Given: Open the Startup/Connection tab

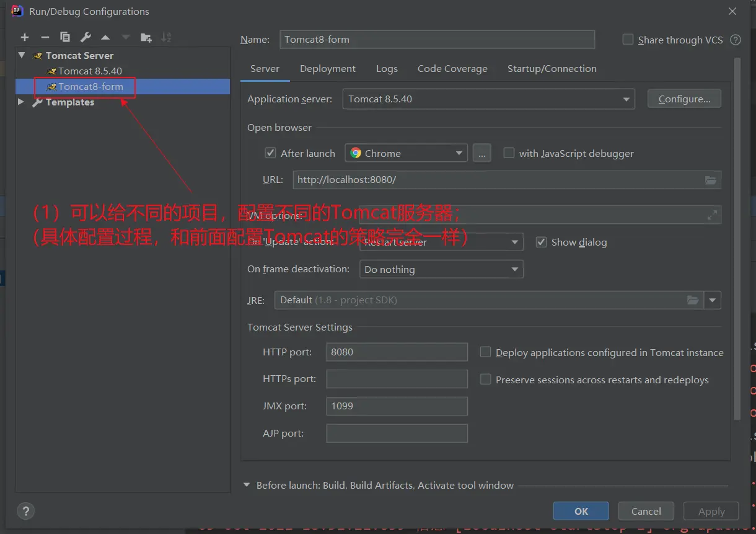Looking at the screenshot, I should click(552, 69).
